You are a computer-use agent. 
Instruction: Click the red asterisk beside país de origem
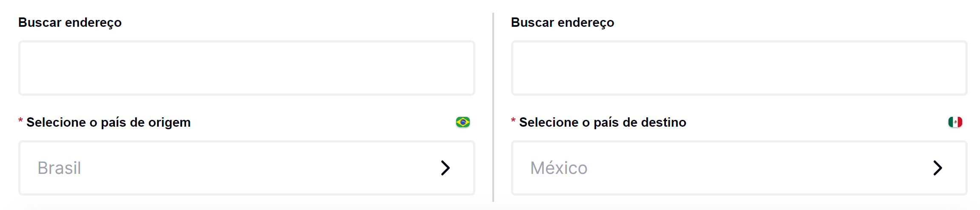point(20,121)
